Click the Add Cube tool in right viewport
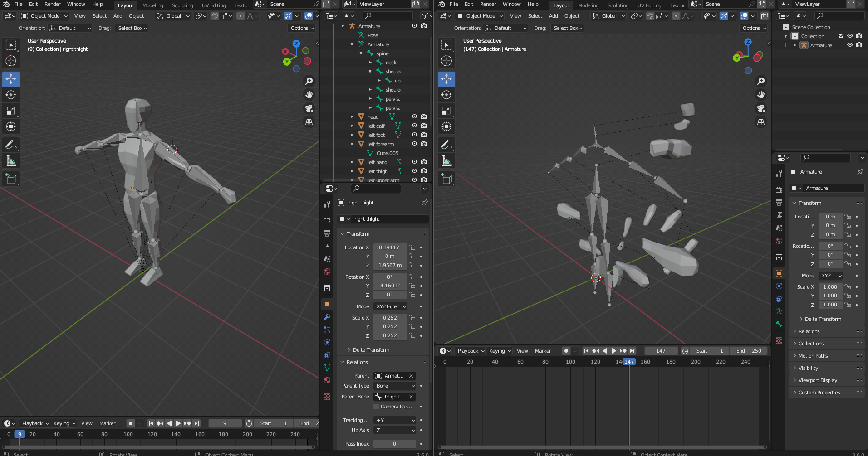Screen dimensions: 868x456 [x=446, y=179]
